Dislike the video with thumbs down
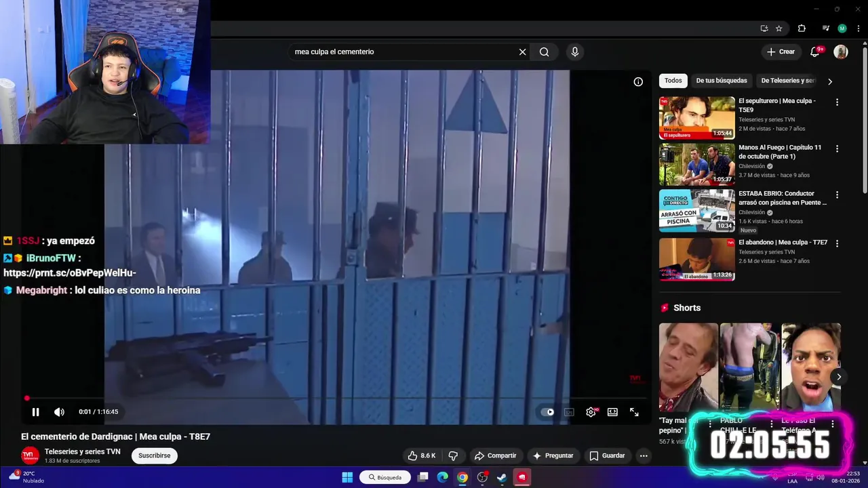Image resolution: width=868 pixels, height=488 pixels. 453,455
